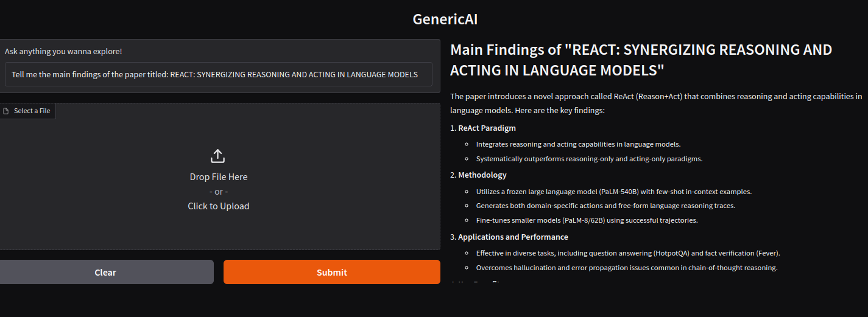Click the upload arrow icon in drop zone
The height and width of the screenshot is (317, 868).
[x=218, y=156]
